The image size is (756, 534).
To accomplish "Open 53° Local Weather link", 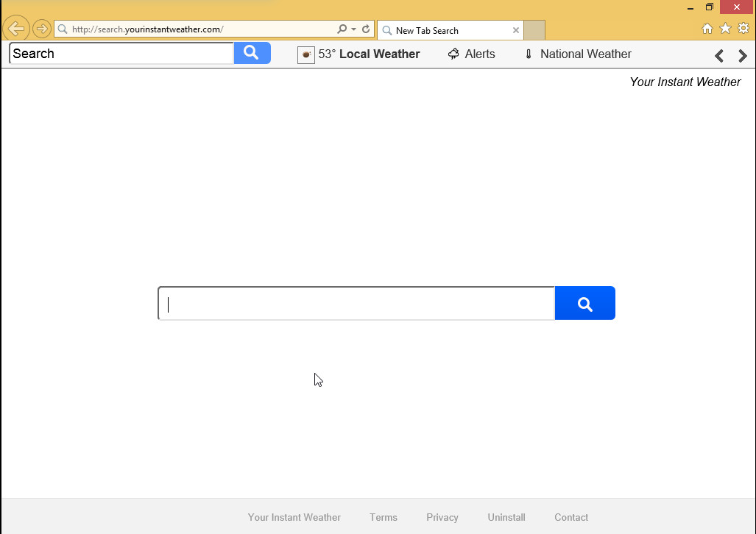I will [x=369, y=54].
